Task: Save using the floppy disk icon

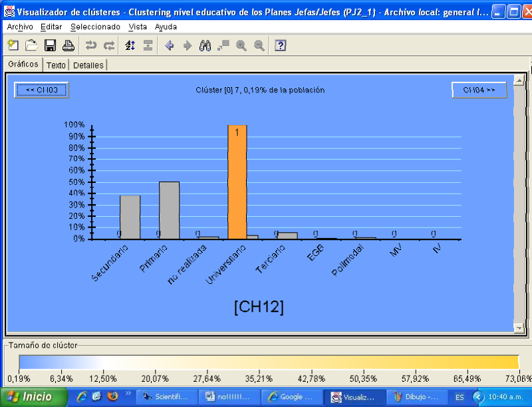Action: click(x=50, y=45)
